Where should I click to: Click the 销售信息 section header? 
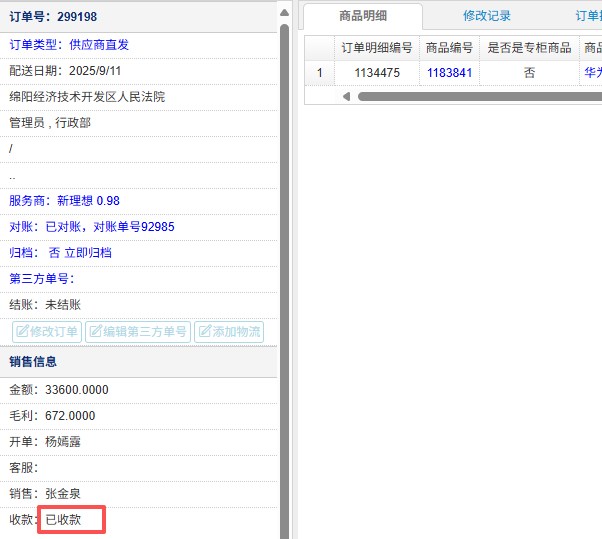pyautogui.click(x=33, y=362)
